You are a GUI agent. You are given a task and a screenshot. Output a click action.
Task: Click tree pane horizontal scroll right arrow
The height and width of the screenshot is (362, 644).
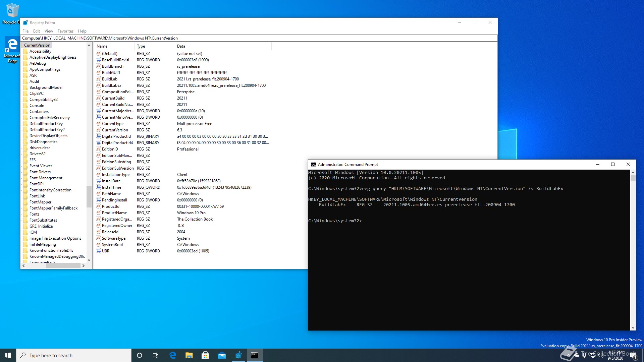(84, 265)
